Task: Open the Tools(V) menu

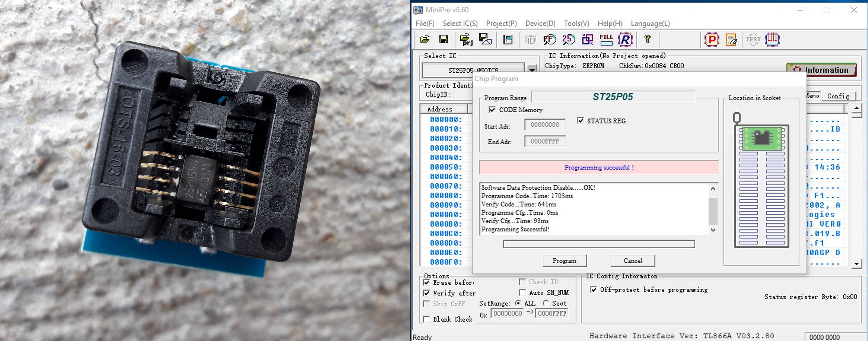Action: pyautogui.click(x=576, y=24)
